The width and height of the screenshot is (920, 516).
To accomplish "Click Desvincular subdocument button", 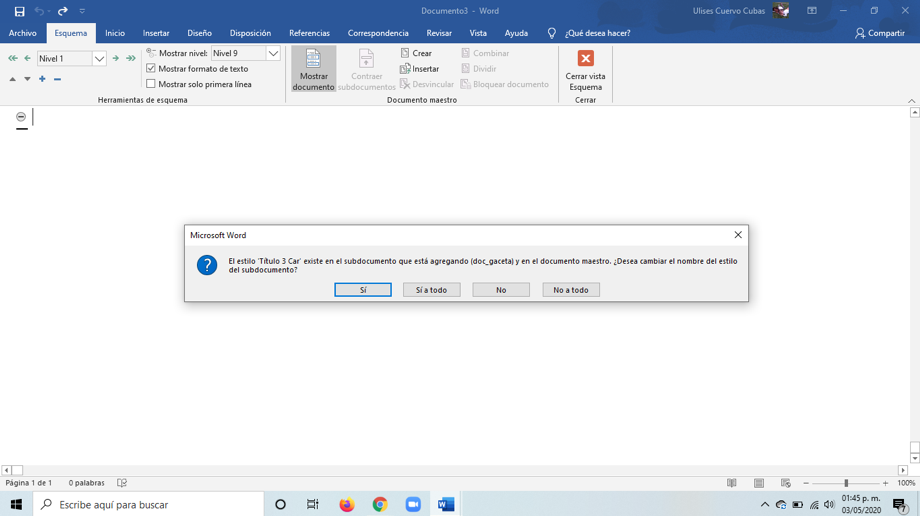I will tap(427, 84).
